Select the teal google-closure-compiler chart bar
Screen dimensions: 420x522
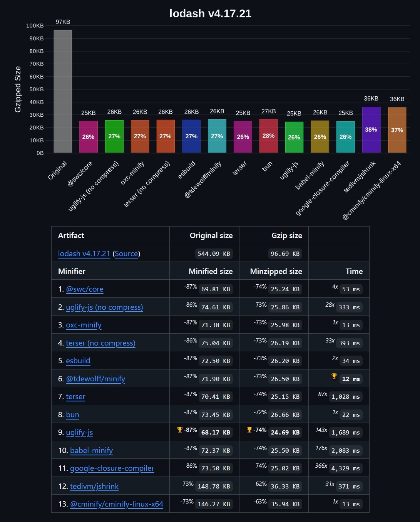pos(346,137)
